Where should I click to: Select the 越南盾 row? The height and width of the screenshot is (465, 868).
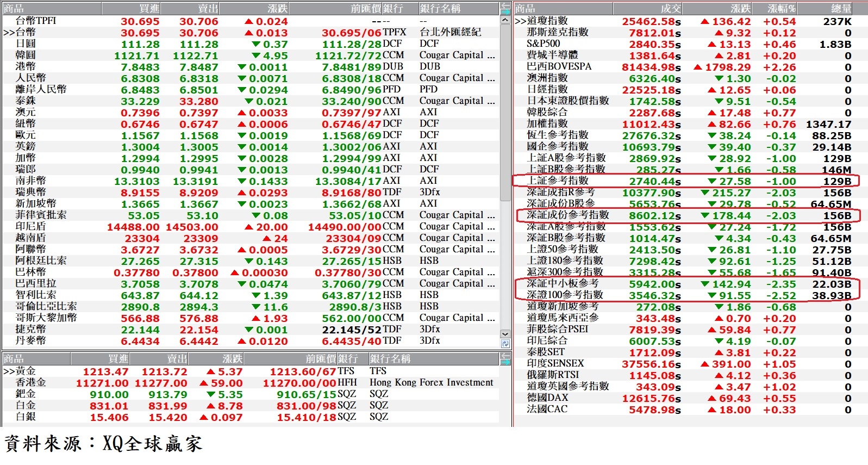click(x=250, y=238)
